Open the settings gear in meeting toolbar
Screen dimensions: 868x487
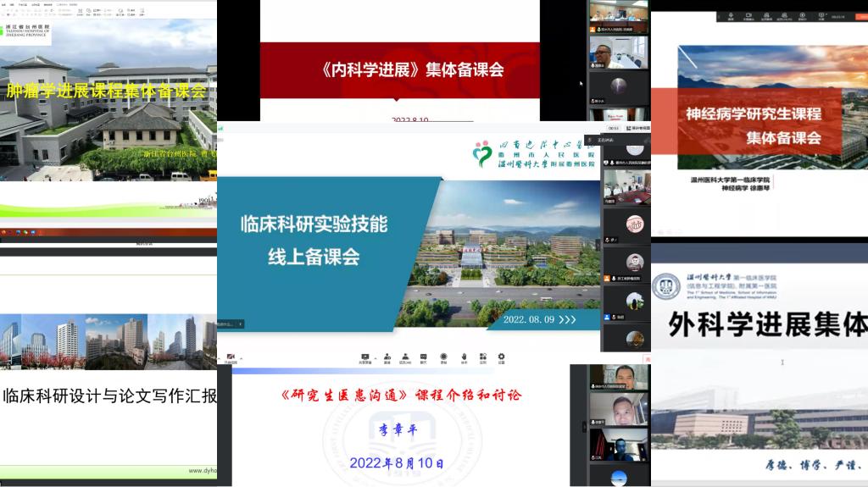(x=501, y=357)
